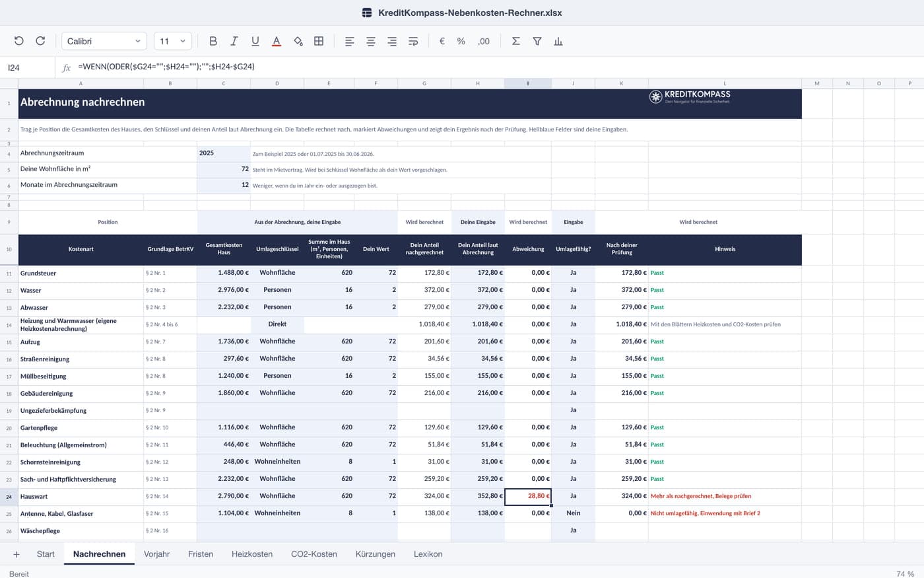Enable text wrap in cells
This screenshot has height=578, width=924.
click(x=413, y=41)
